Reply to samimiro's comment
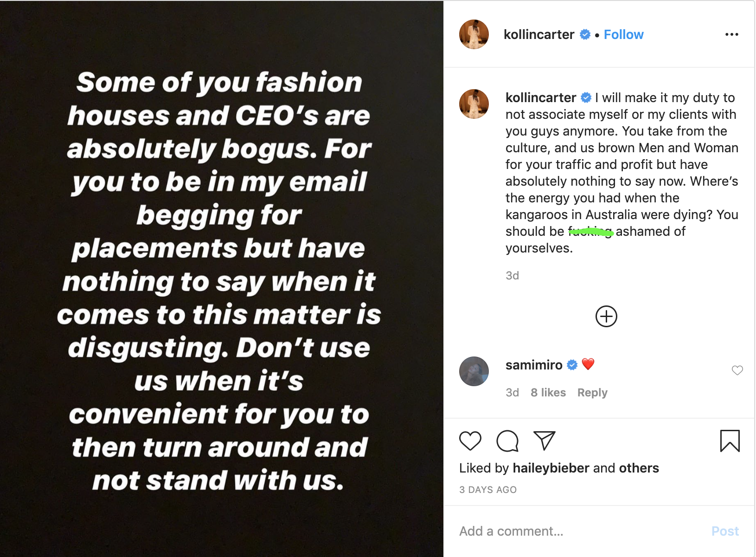 tap(592, 393)
